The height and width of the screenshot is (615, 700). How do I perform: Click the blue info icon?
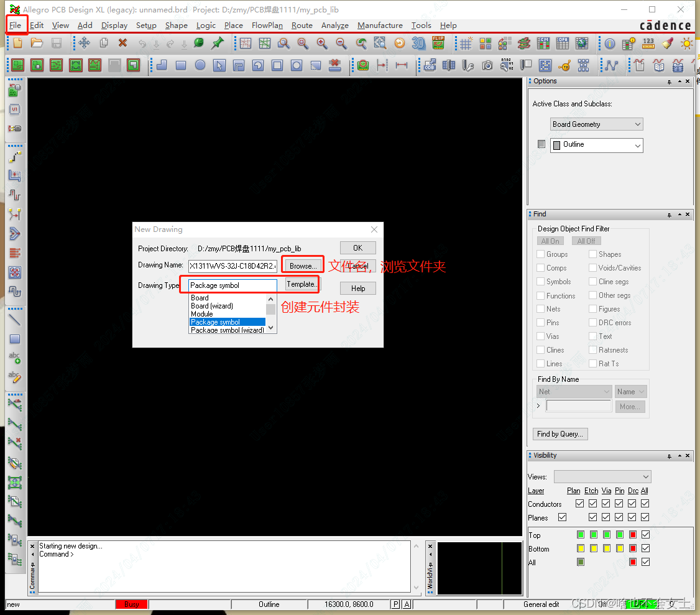[610, 44]
